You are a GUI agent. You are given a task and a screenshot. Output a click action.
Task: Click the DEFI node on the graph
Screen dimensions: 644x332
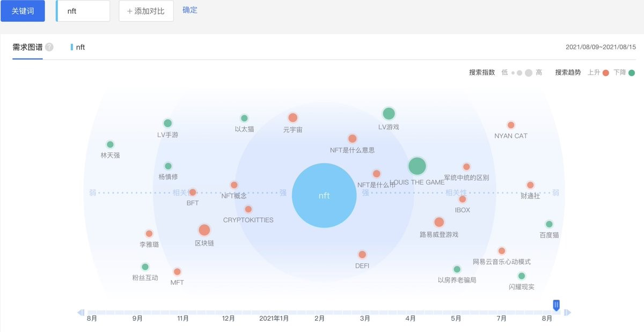point(362,255)
